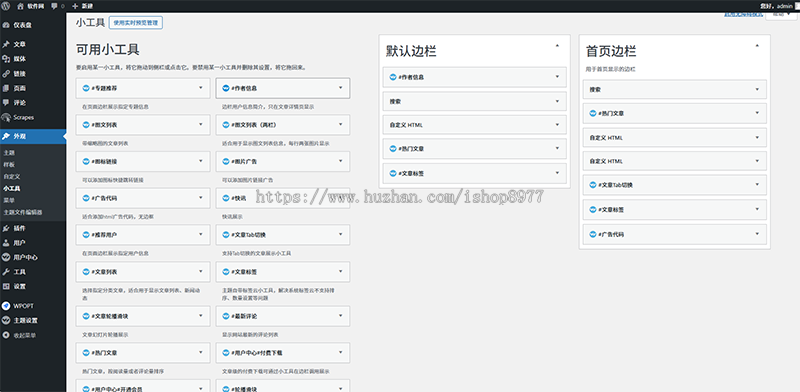The height and width of the screenshot is (392, 800).
Task: Open the 主题文件编辑器 submenu item
Action: (22, 212)
